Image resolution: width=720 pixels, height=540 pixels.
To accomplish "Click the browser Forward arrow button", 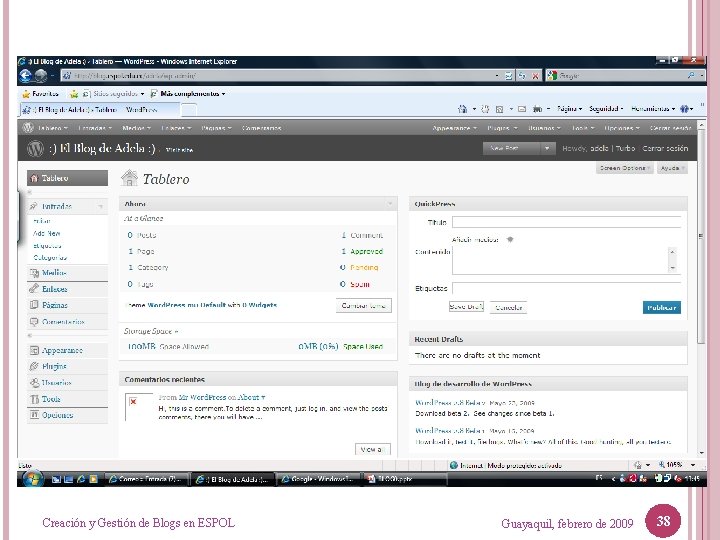I will [x=41, y=75].
